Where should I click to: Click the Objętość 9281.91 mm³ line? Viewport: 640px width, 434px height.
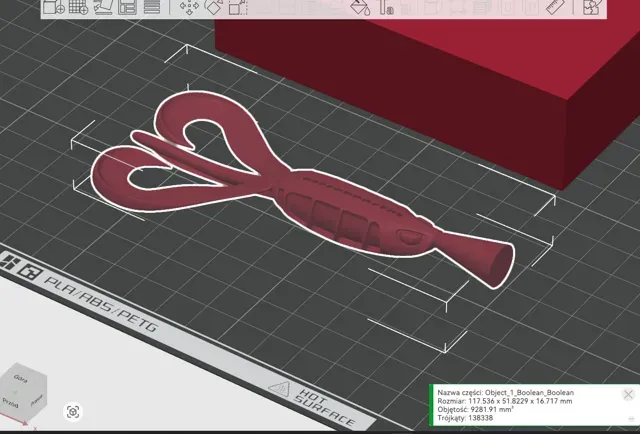475,409
